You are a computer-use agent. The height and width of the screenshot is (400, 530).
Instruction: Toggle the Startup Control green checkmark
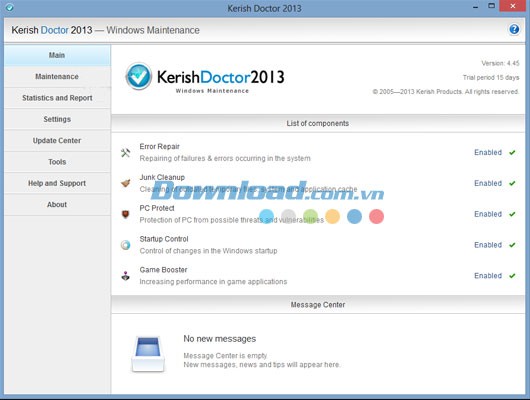pos(512,245)
